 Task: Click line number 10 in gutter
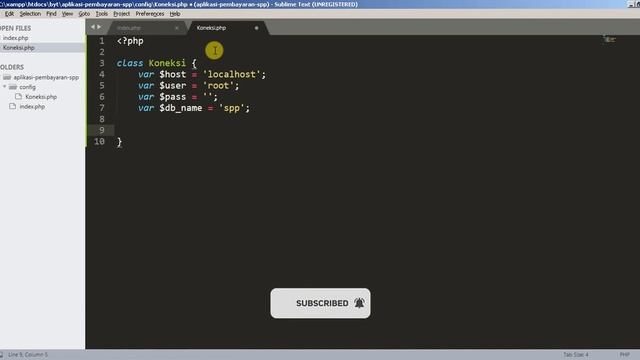click(x=99, y=142)
